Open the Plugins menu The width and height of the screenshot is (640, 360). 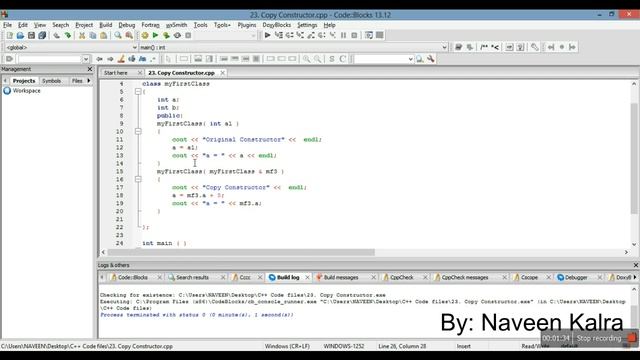click(x=247, y=25)
